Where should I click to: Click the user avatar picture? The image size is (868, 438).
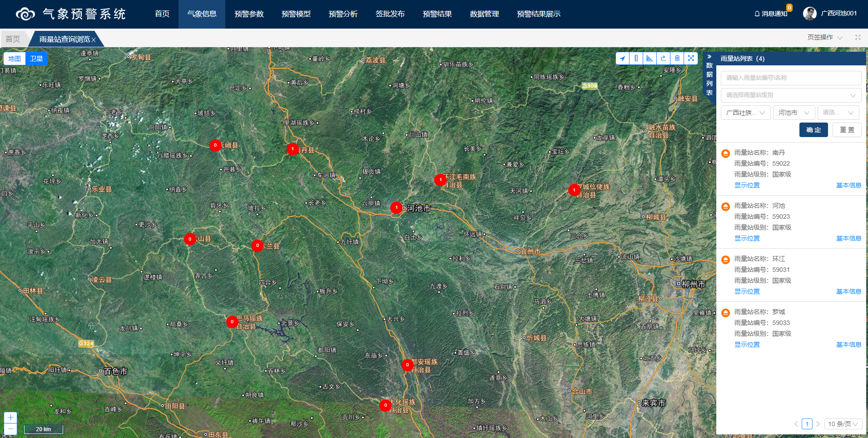click(809, 14)
